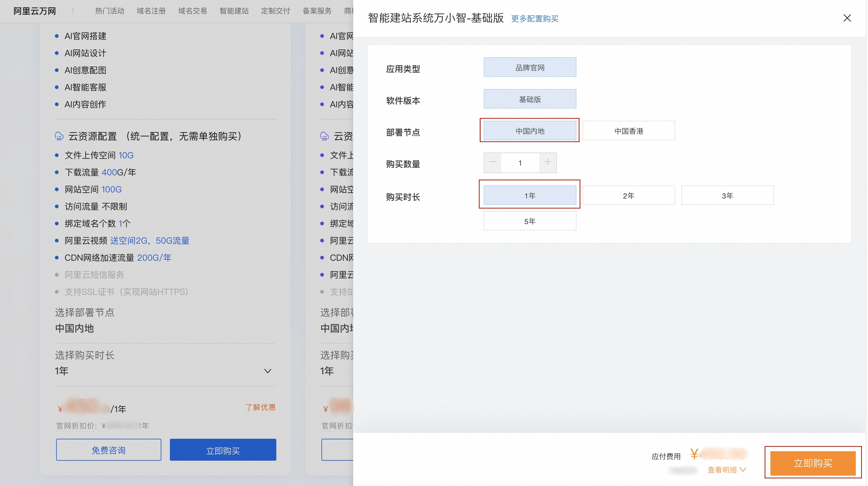Select the 基础版 software version
868x486 pixels.
[x=529, y=99]
